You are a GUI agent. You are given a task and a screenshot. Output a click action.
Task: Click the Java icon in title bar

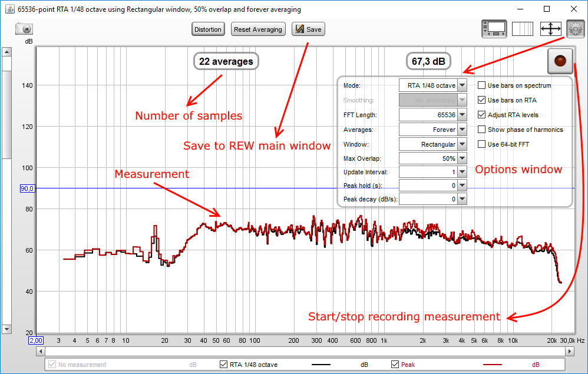(x=9, y=9)
